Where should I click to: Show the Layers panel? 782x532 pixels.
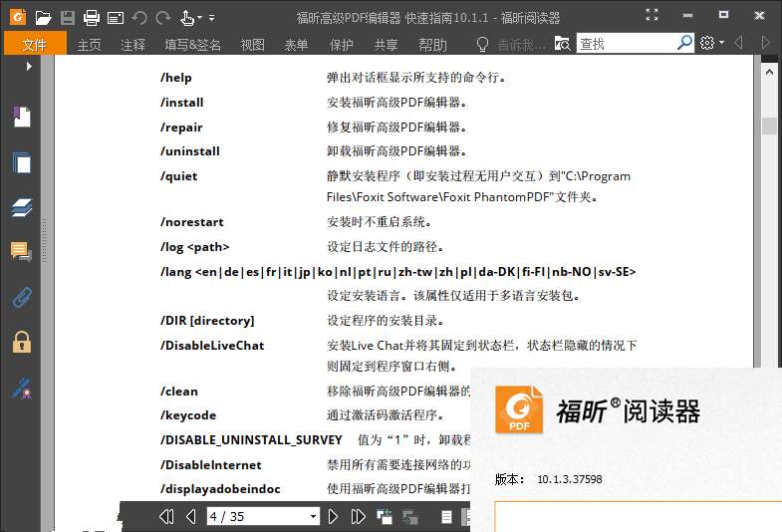[21, 207]
